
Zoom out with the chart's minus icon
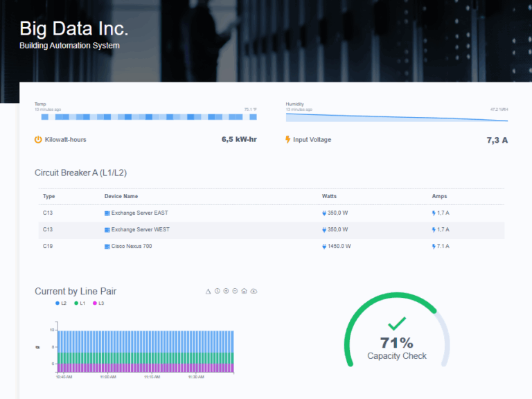pyautogui.click(x=235, y=291)
